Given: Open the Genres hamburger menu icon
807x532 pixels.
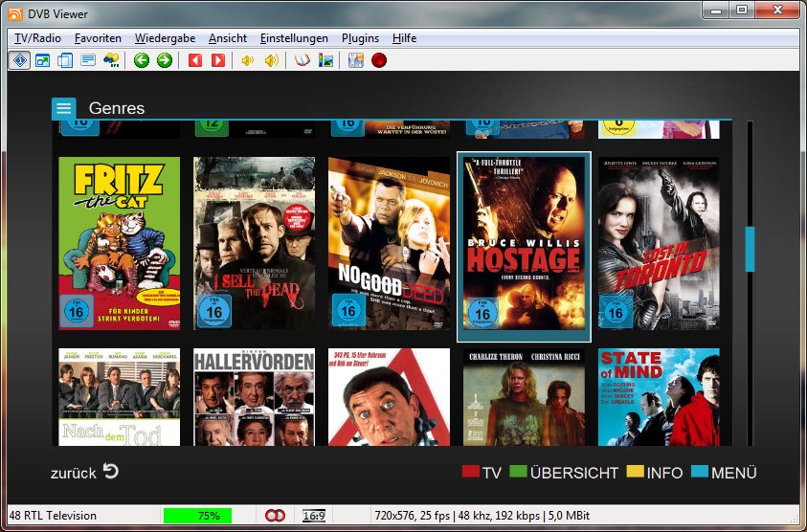Looking at the screenshot, I should tap(64, 108).
